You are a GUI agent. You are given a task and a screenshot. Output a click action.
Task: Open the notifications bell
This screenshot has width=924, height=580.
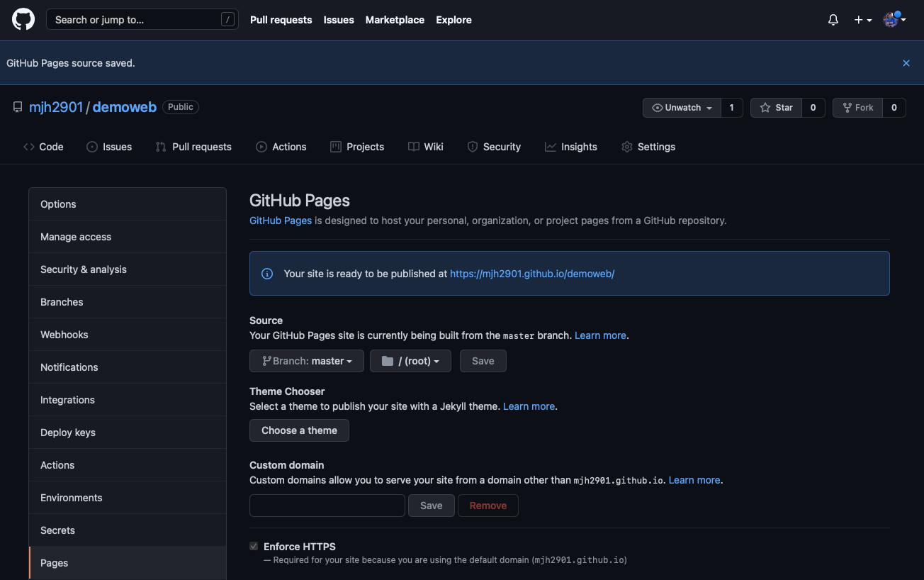tap(833, 20)
